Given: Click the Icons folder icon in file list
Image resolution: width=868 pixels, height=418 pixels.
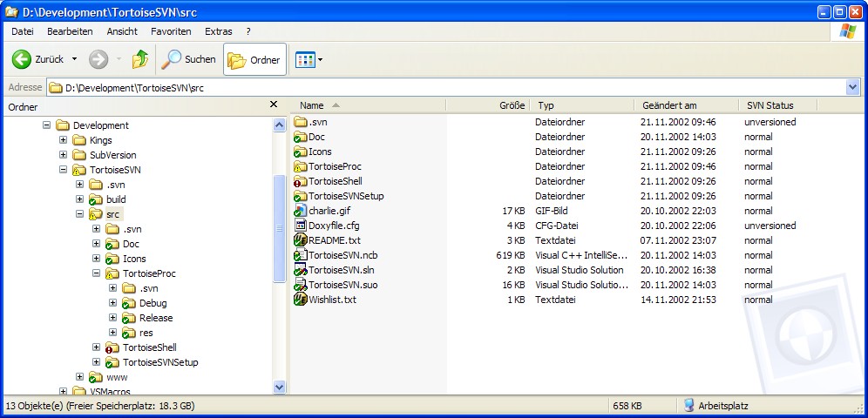Looking at the screenshot, I should click(x=301, y=152).
